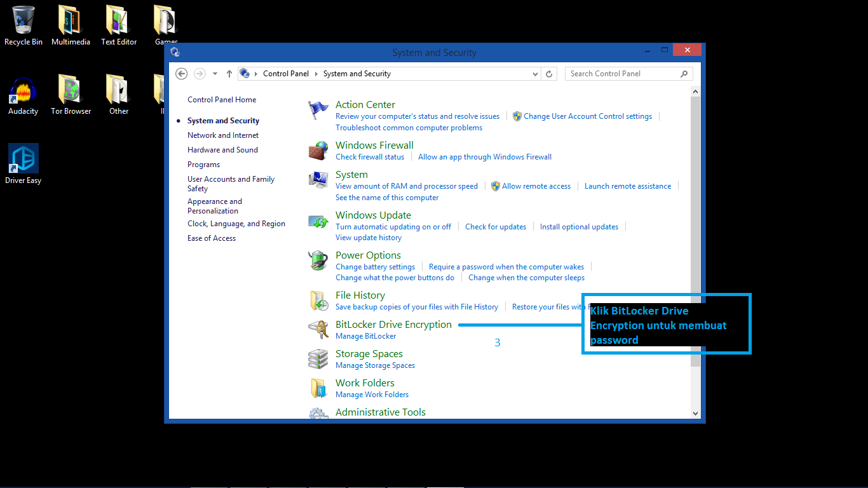
Task: Select Hardware and Sound category
Action: click(x=222, y=150)
